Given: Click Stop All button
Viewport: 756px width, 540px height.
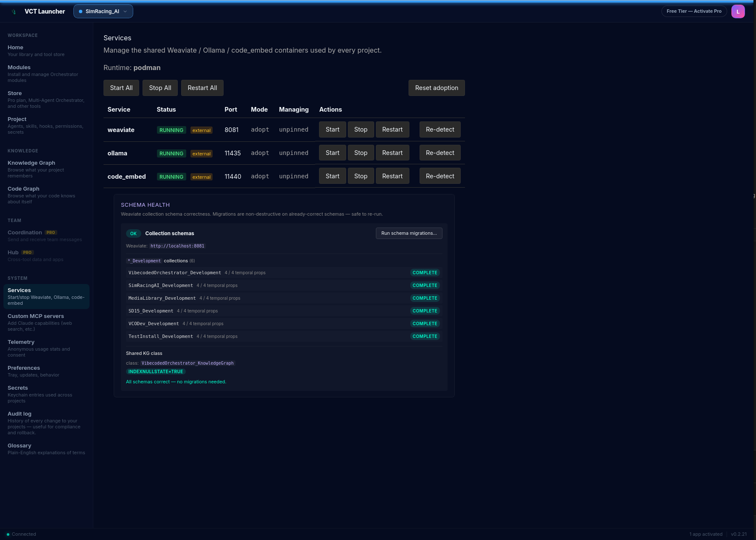Looking at the screenshot, I should 160,88.
